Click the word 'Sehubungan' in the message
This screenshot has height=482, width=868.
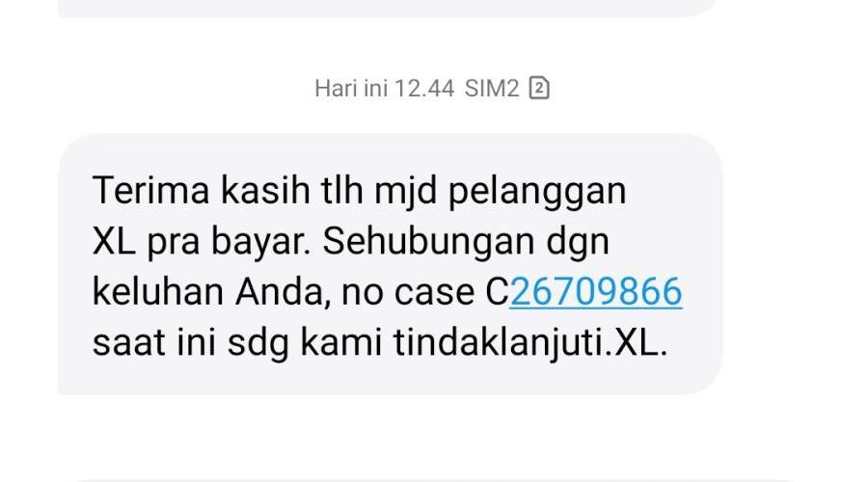(428, 241)
